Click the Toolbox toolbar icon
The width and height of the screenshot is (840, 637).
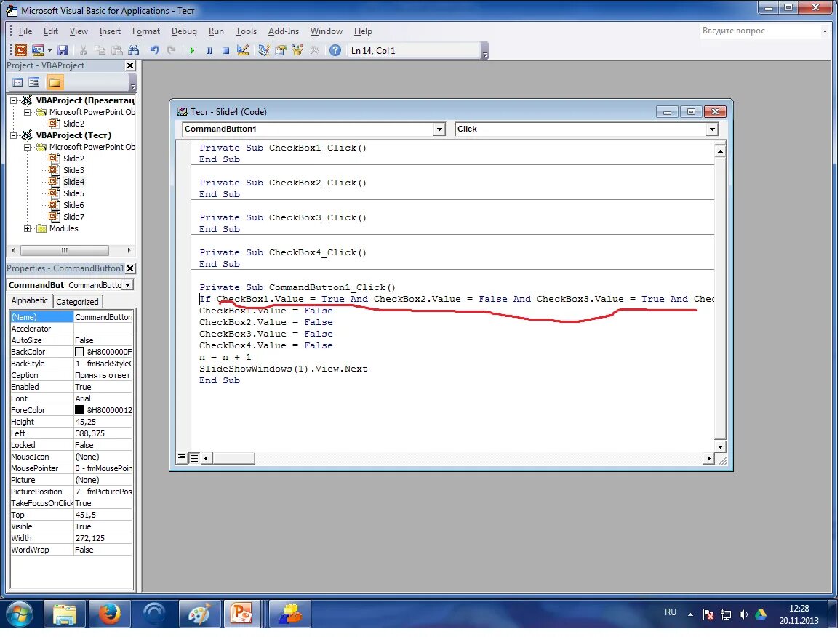pyautogui.click(x=314, y=50)
